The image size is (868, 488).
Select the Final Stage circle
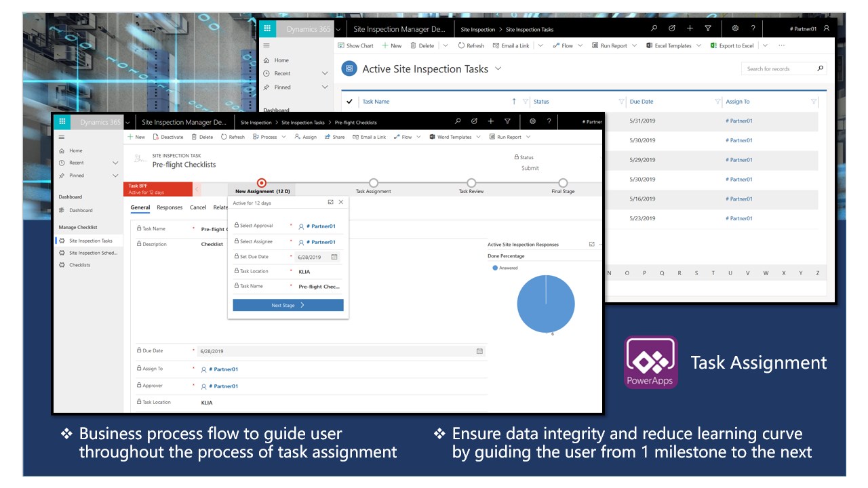point(563,183)
